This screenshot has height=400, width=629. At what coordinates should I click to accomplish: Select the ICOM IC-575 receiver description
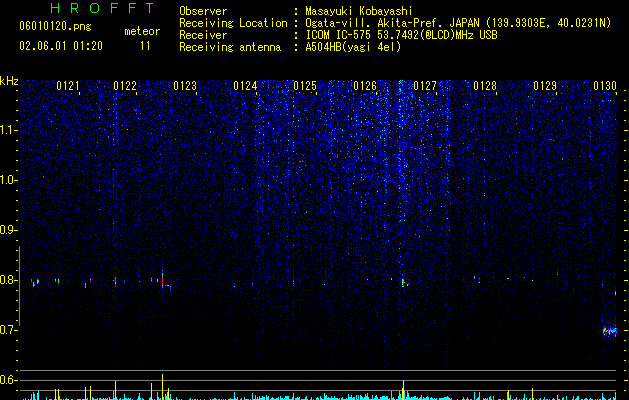pyautogui.click(x=401, y=35)
